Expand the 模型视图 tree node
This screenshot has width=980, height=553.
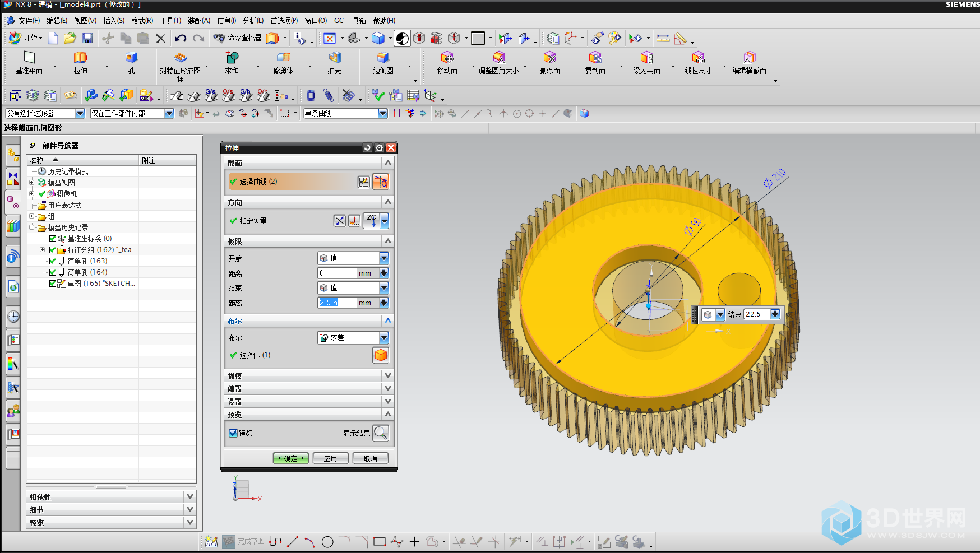[32, 183]
